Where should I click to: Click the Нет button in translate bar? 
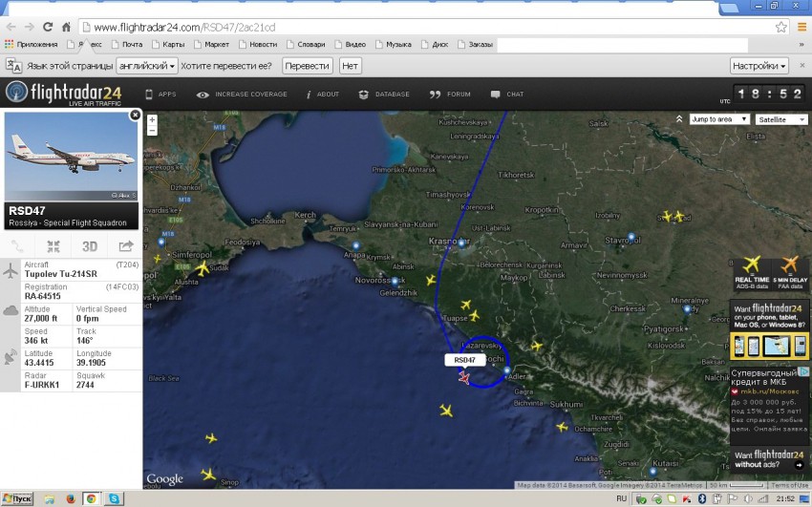(x=350, y=66)
